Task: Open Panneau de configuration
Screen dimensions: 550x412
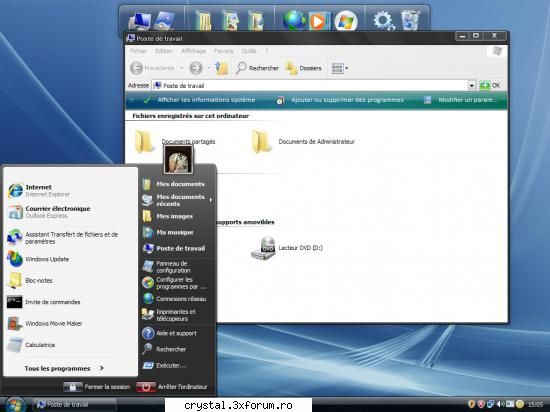Action: pos(167,267)
